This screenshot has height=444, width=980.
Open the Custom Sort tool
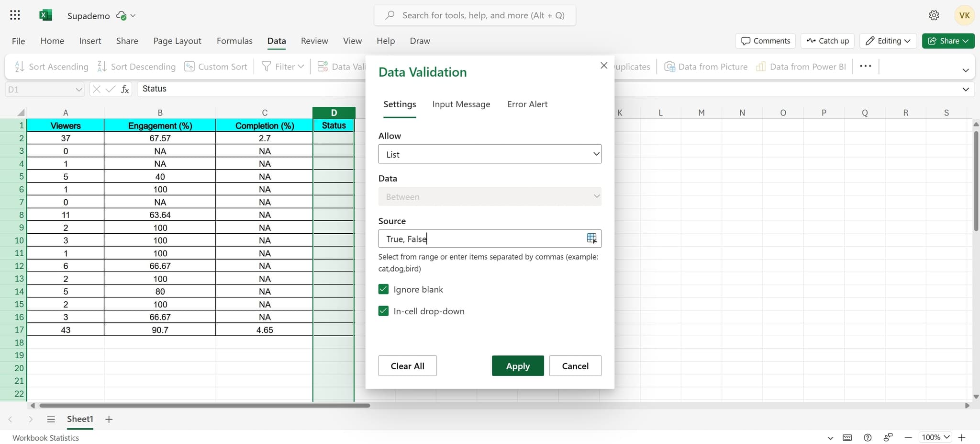215,66
